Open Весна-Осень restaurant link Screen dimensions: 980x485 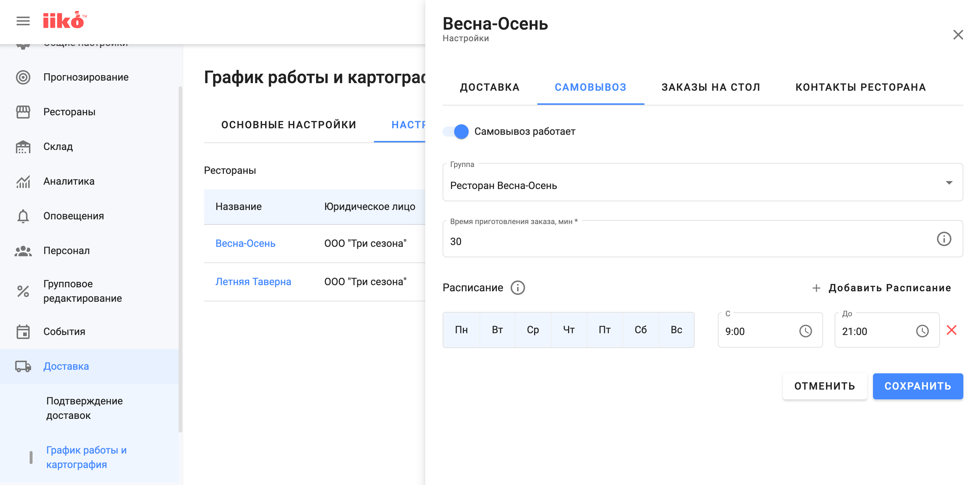(x=246, y=244)
